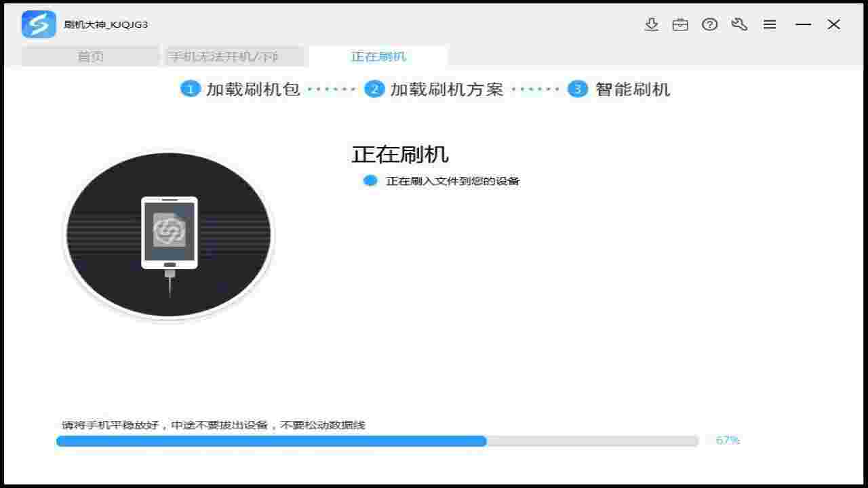Screen dimensions: 868x488
Task: Click the wrench repair tool icon
Action: coord(740,24)
